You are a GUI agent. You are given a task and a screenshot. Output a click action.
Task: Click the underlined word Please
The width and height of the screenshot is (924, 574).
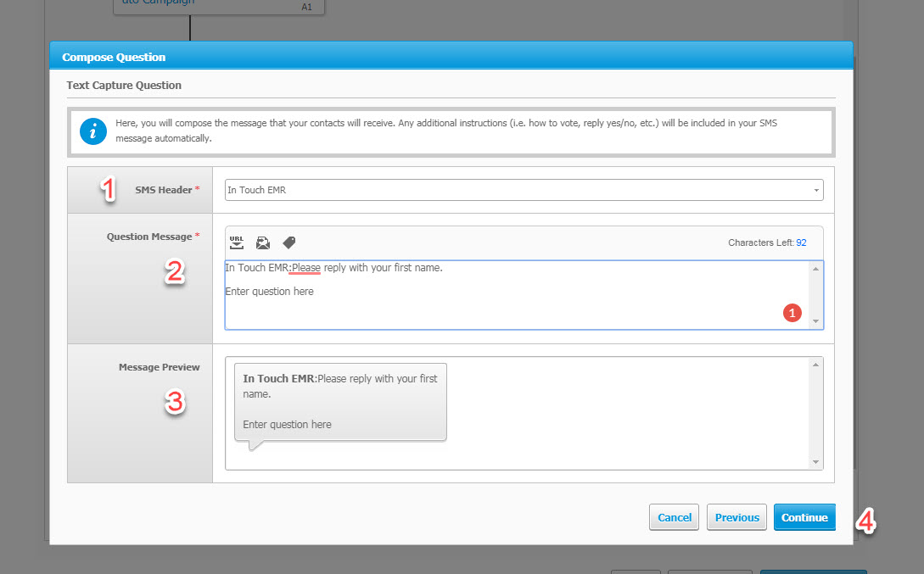[305, 268]
